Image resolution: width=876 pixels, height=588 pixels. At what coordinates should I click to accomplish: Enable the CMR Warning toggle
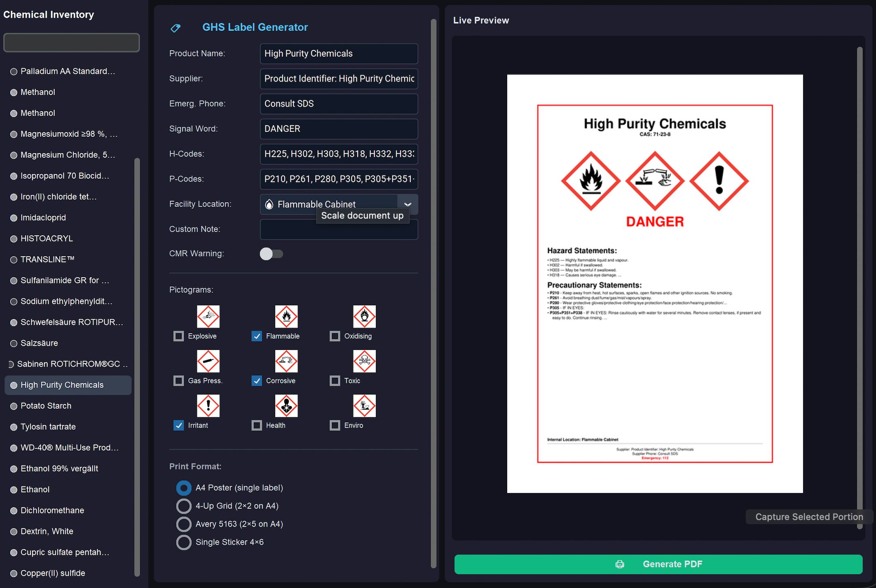(x=271, y=254)
